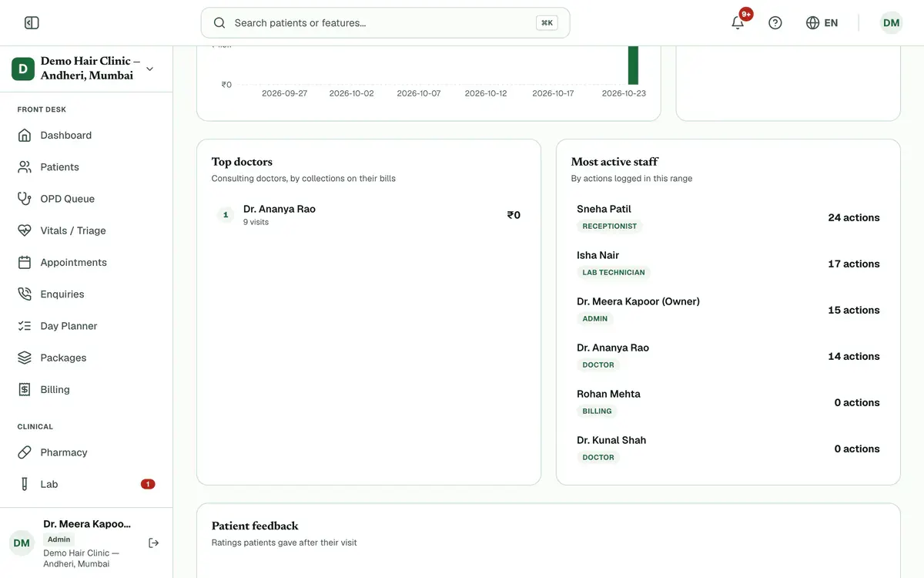
Task: Click the Pharmacy pill icon
Action: (25, 452)
